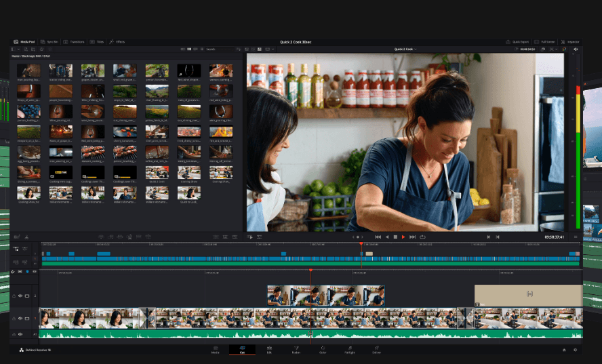The height and width of the screenshot is (364, 602).
Task: Click the bypass color grades icon
Action: coord(564,49)
